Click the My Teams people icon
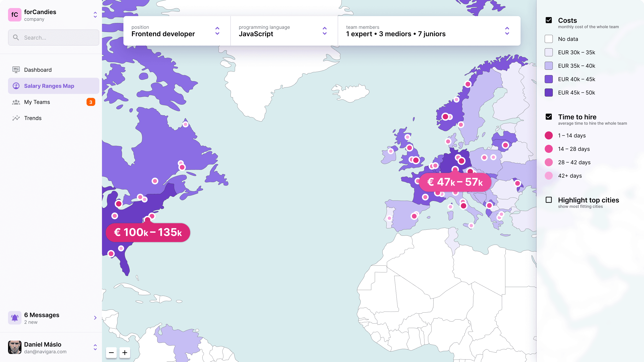Screen dimensions: 644x362 pyautogui.click(x=16, y=102)
